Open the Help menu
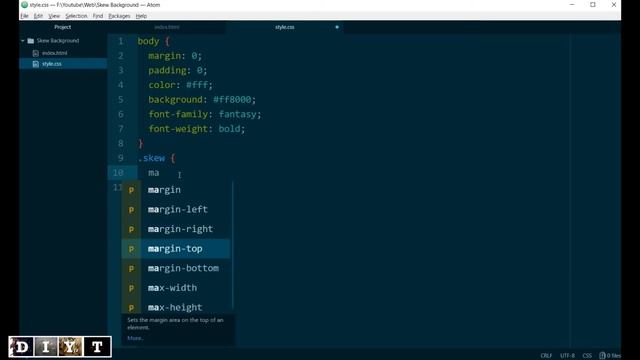Viewport: 640px width, 360px height. [x=141, y=16]
